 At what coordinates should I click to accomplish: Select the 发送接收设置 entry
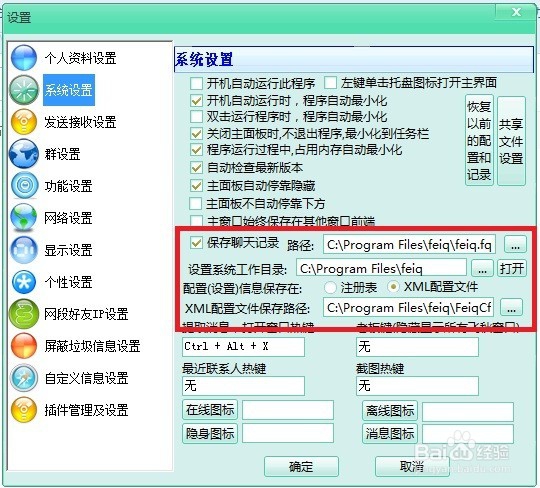coord(81,122)
